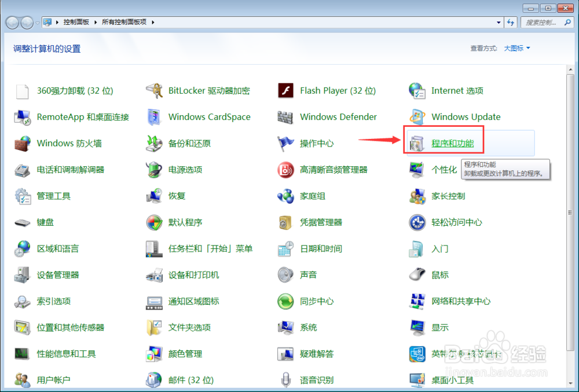The width and height of the screenshot is (579, 392).
Task: Click the 语音识别 link
Action: coord(317,380)
